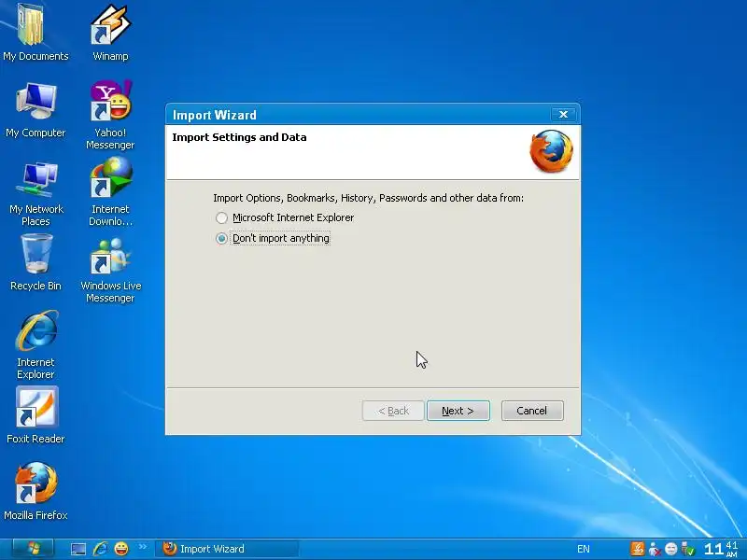
Task: Expand the quick launch overflow chevron
Action: 143,547
